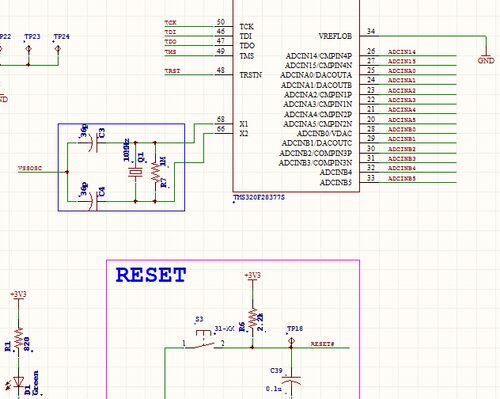Select the TMS net label
Screen dimensions: 500x399
pos(170,52)
